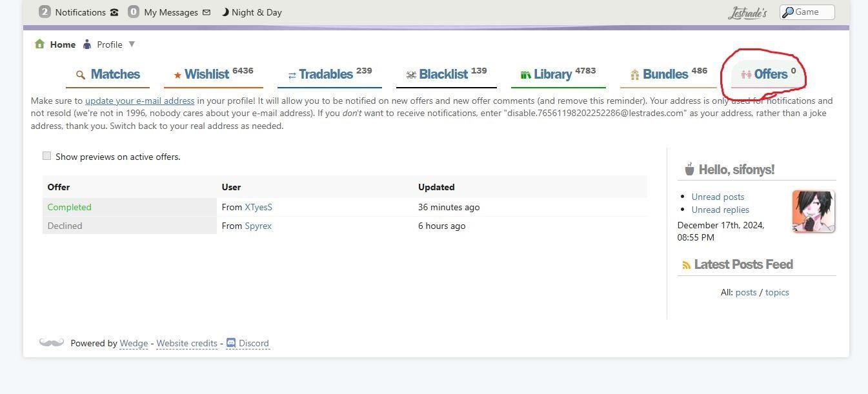Click the green Home house icon

point(39,44)
